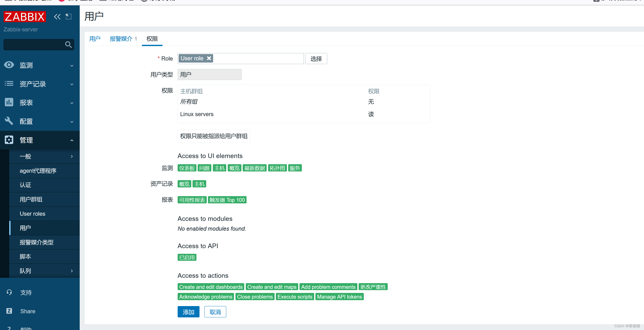This screenshot has width=644, height=330.
Task: Expand the 一般 submenu arrow
Action: [x=72, y=156]
